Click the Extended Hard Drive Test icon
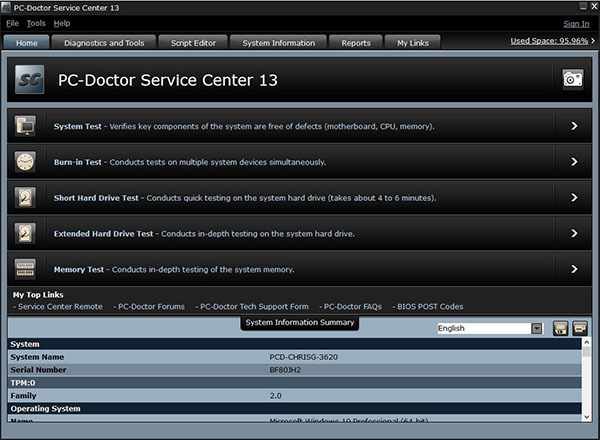Screen dimensions: 600x440 26,233
